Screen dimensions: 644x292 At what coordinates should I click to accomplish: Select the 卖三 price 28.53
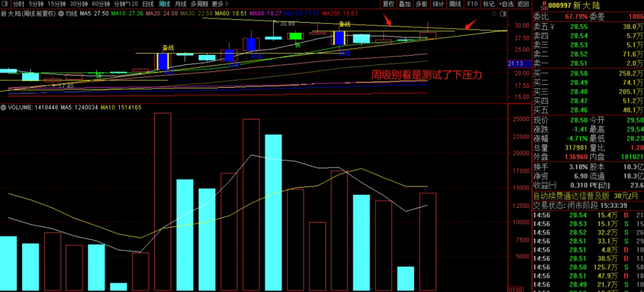[578, 45]
